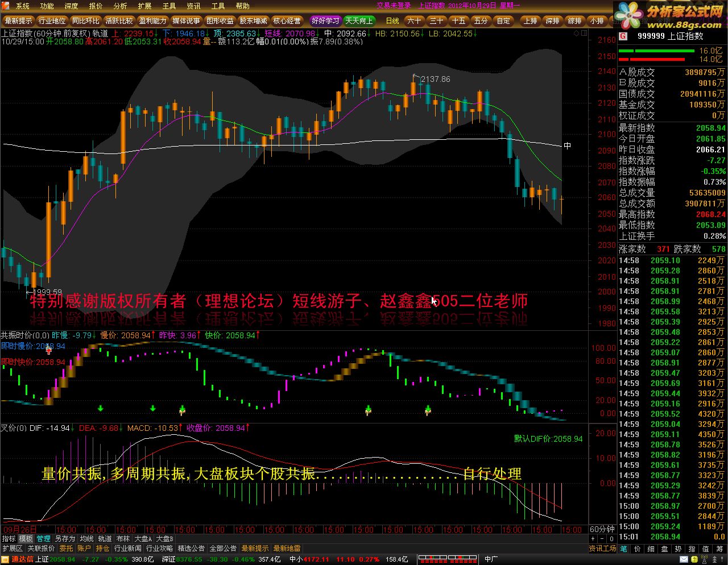Click the plus zoom button under 60分钟

click(593, 539)
